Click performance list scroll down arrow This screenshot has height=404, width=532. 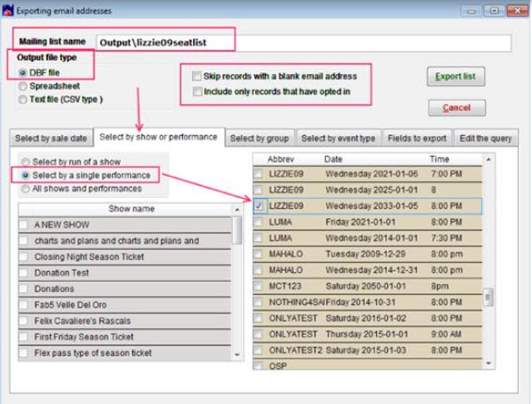point(489,364)
